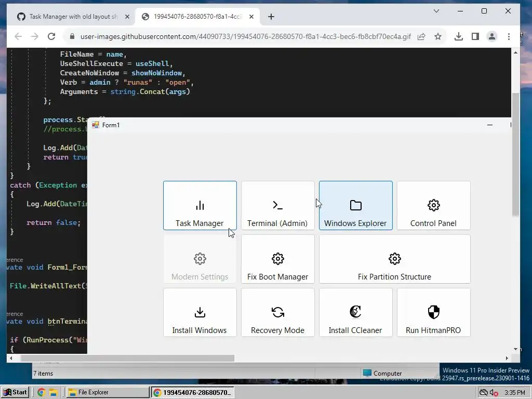This screenshot has height=399, width=532.
Task: Launch Chrome from quick launch icon
Action: coord(42,393)
